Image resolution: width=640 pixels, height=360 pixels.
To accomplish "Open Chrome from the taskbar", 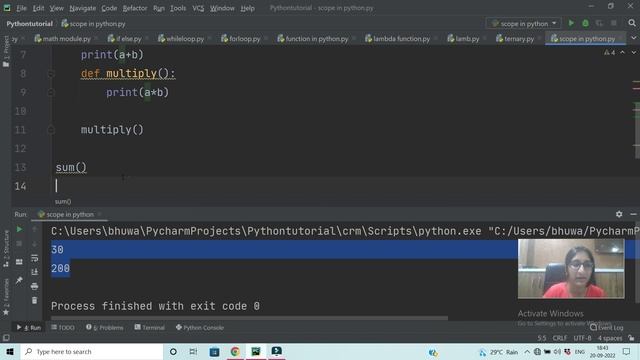I will coord(235,351).
